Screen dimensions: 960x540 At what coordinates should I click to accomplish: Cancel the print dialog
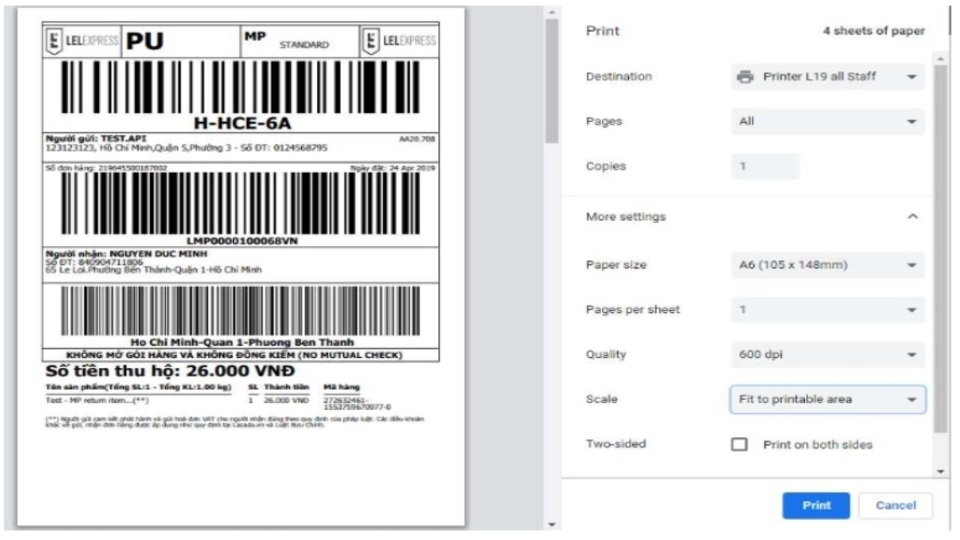coord(895,506)
